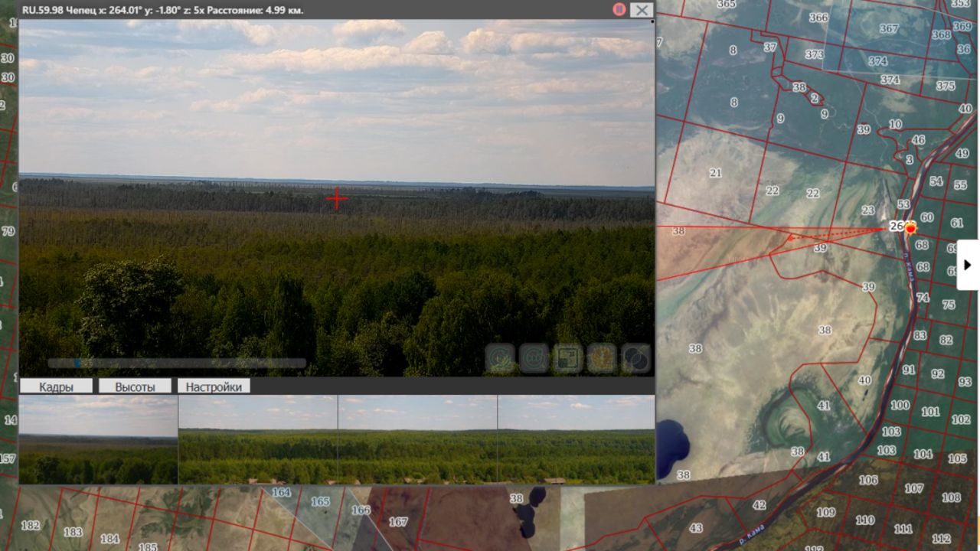Open the Кадры tab

(57, 386)
